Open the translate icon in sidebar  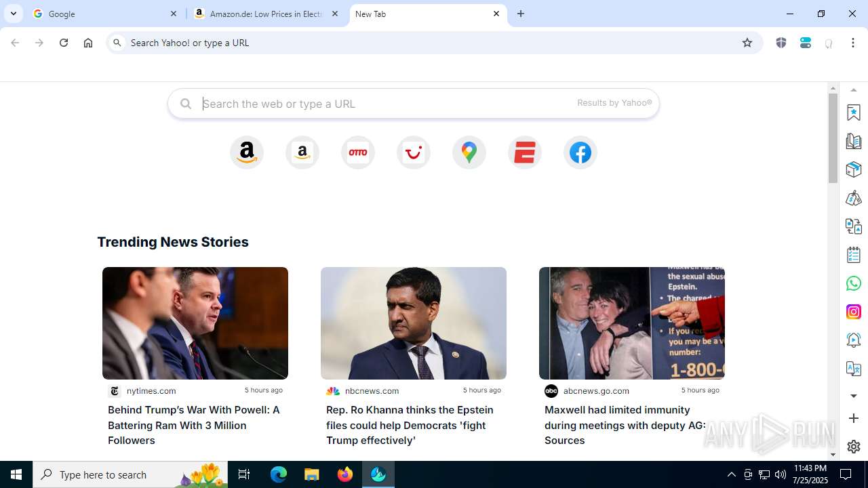coord(854,369)
